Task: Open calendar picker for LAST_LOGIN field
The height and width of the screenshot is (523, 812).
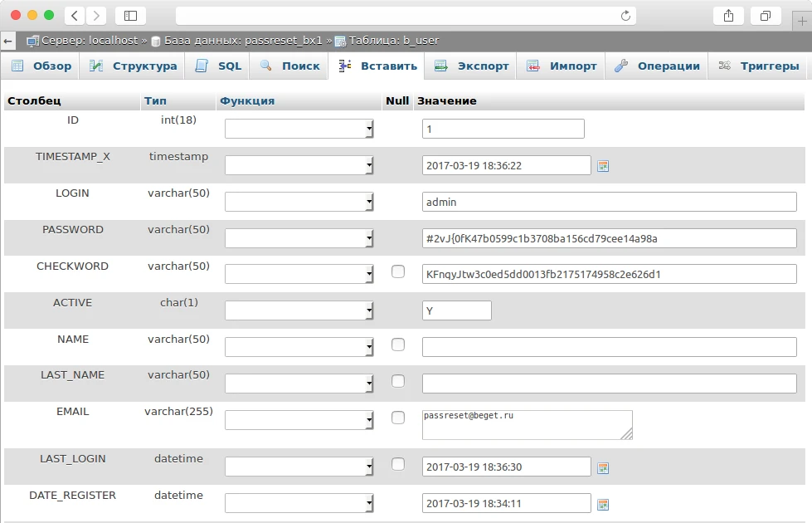Action: [x=603, y=468]
